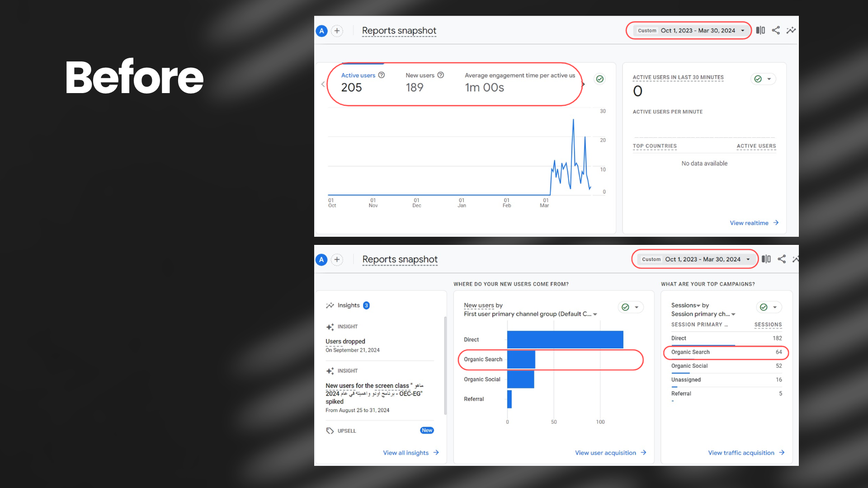Open the compare view icon in top header
868x488 pixels.
pos(760,30)
